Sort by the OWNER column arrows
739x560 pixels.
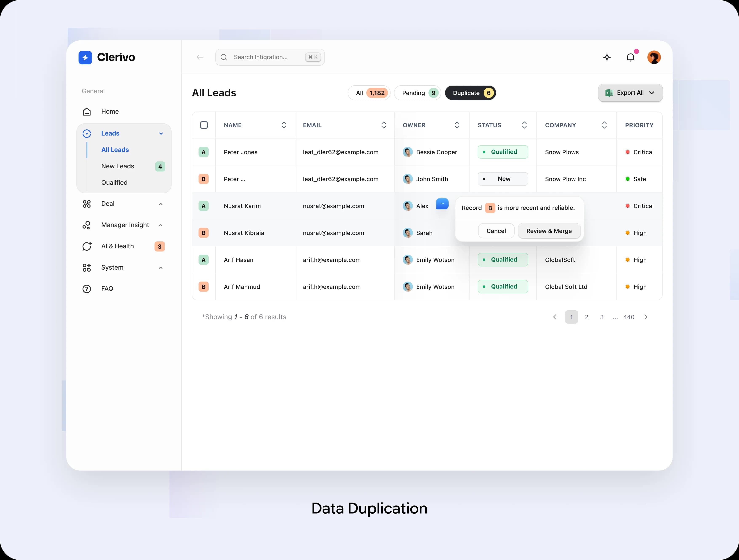click(x=457, y=125)
